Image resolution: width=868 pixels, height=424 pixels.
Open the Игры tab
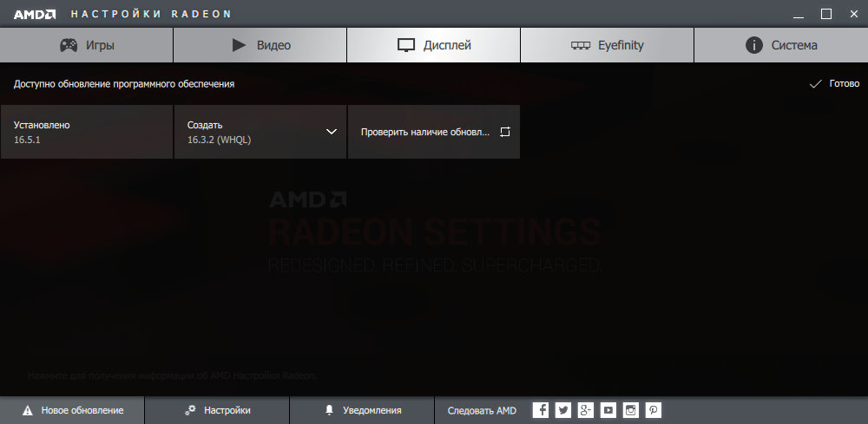coord(86,45)
